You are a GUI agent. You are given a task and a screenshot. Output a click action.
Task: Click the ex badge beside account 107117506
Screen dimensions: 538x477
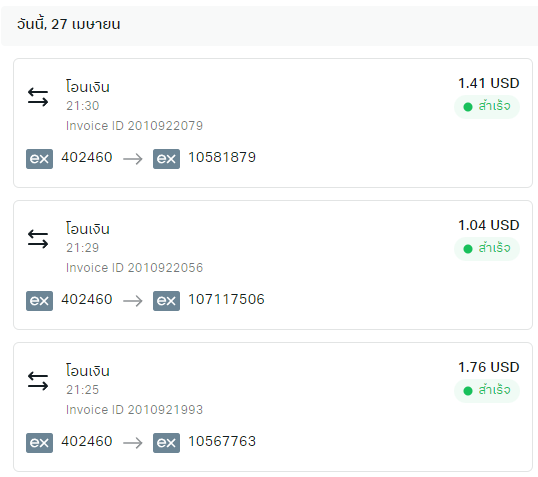(x=166, y=301)
